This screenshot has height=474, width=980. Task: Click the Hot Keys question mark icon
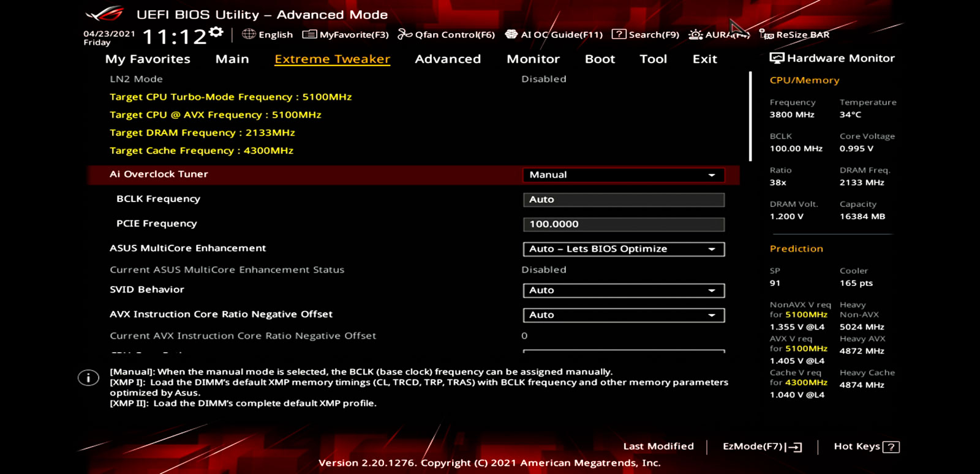point(892,447)
